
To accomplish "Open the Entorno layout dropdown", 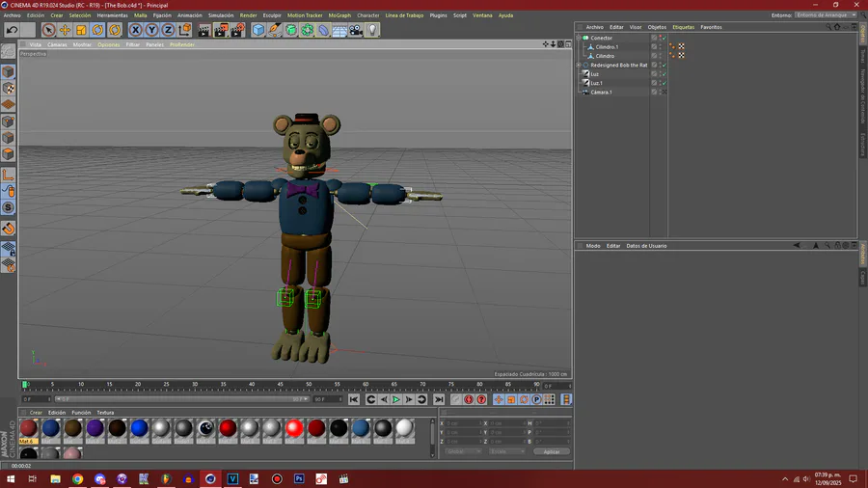I will click(x=826, y=14).
